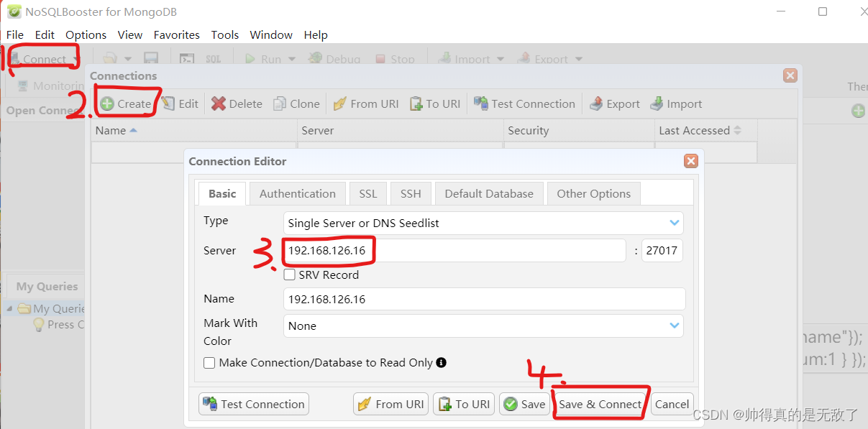Clone the selected connection
The image size is (868, 429).
[x=296, y=103]
